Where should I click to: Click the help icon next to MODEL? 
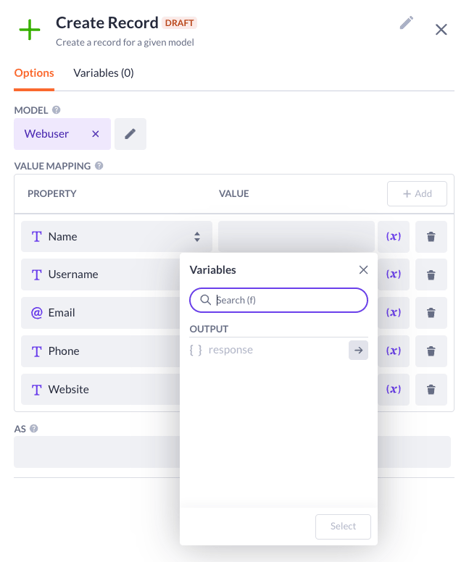coord(56,110)
